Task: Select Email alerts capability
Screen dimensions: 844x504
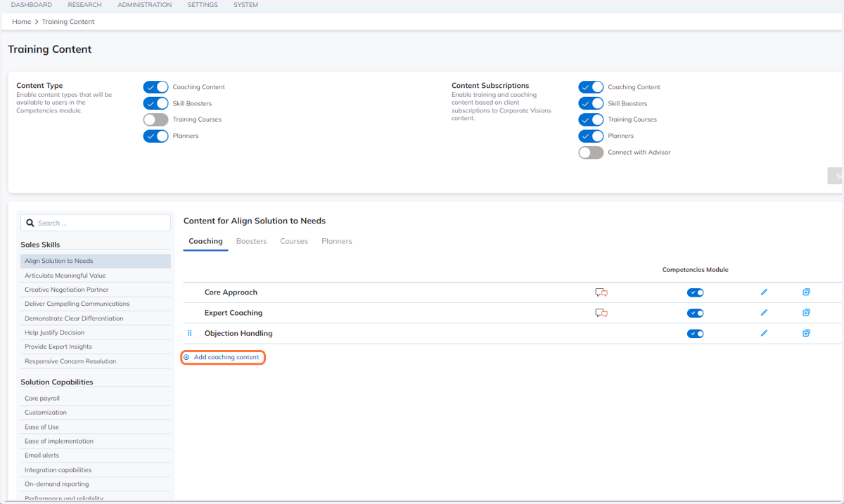Action: point(96,455)
